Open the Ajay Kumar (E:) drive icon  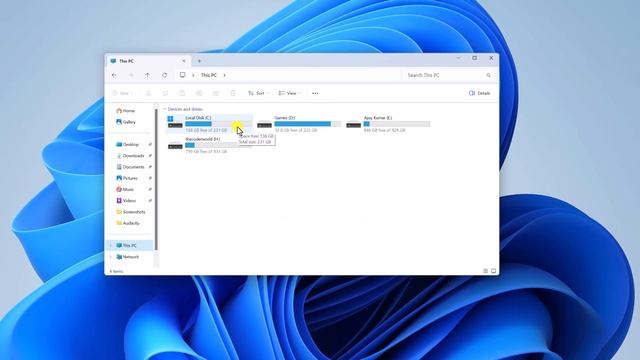[353, 123]
